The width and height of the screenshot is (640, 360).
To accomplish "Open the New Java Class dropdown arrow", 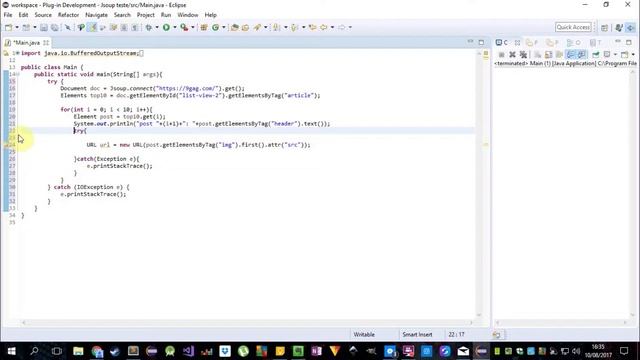I will coord(224,27).
